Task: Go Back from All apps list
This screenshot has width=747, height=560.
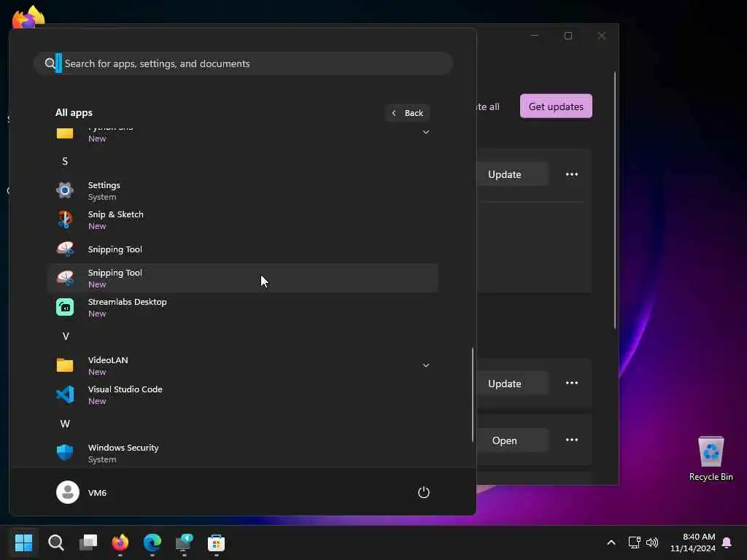Action: coord(407,113)
